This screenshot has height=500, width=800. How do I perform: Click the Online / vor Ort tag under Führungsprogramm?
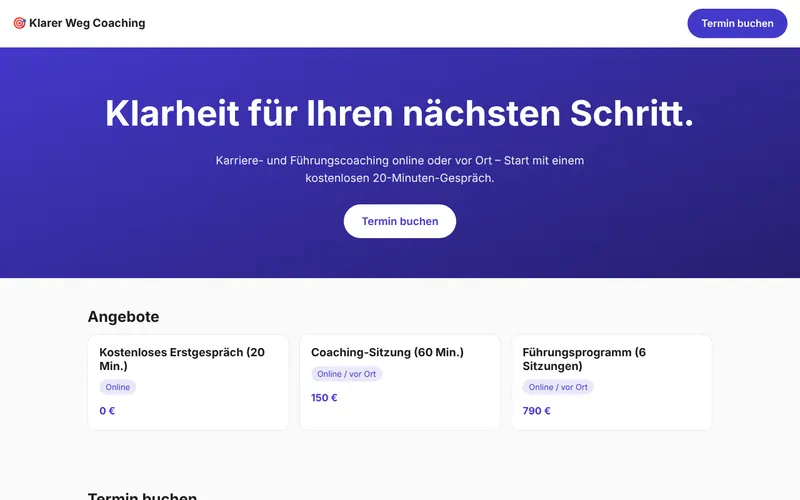point(558,387)
